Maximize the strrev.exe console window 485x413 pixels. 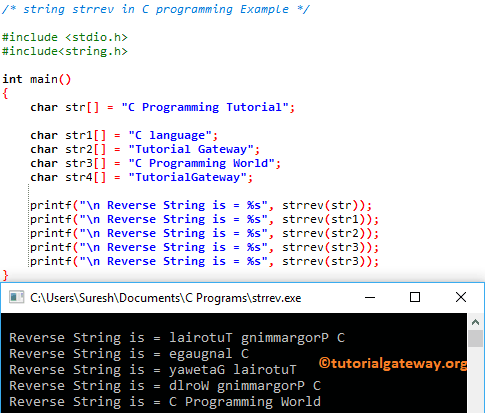point(415,297)
